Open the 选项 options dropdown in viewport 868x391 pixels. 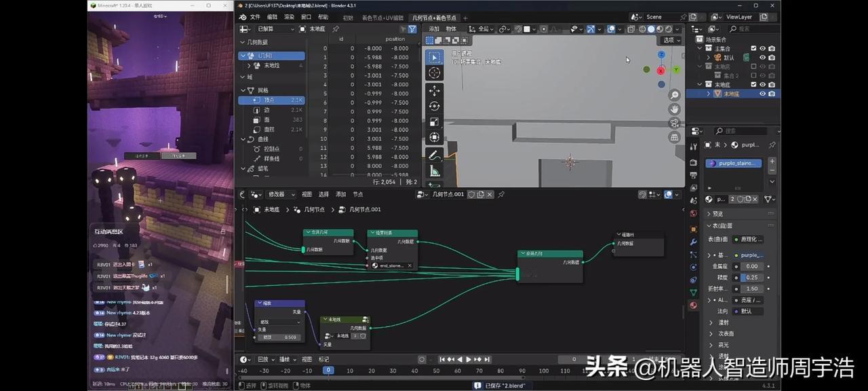(671, 40)
